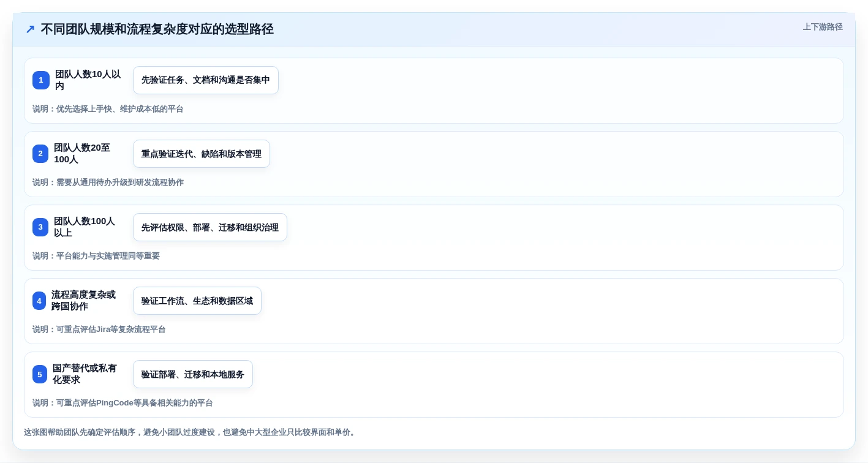Click the step 4 number badge
Viewport: 868px width, 463px height.
[x=39, y=301]
